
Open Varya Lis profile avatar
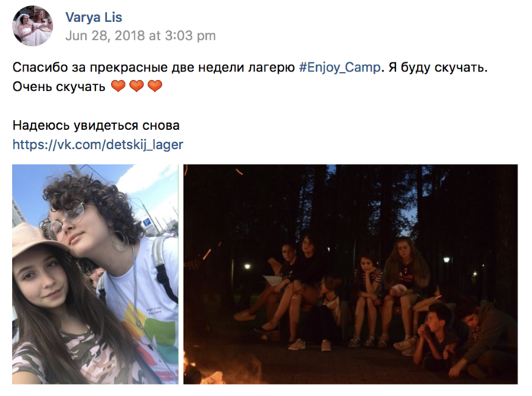(33, 26)
